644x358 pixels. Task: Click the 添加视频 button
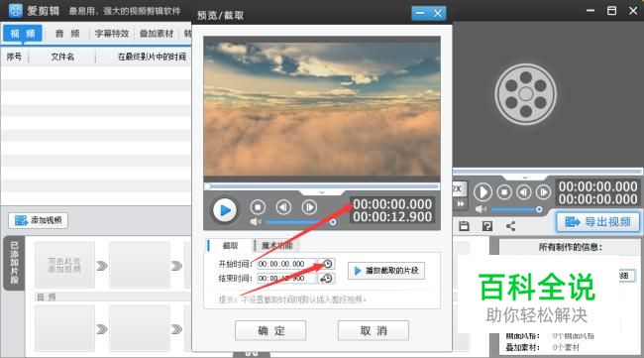pyautogui.click(x=38, y=220)
